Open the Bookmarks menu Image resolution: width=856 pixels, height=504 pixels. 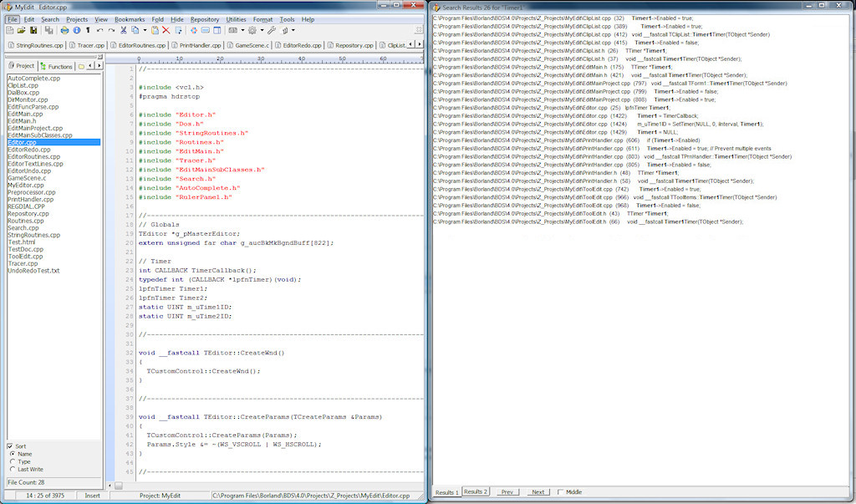[130, 19]
